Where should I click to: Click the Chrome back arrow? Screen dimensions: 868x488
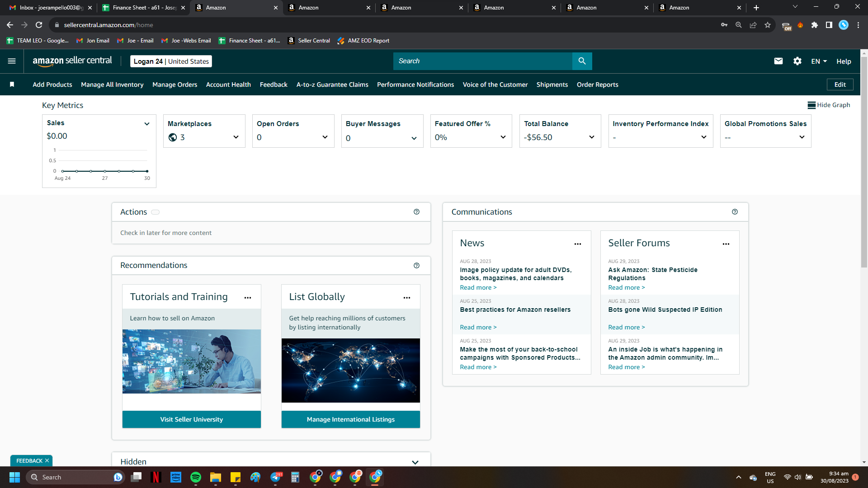[x=10, y=25]
